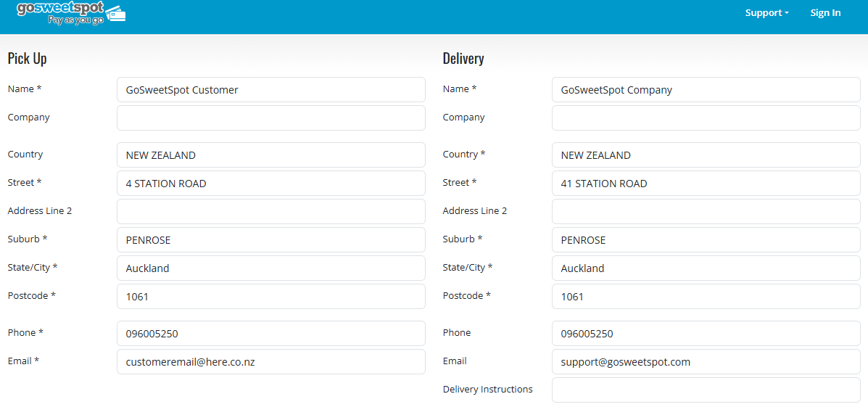
Task: Click the GoSweetSpot logo
Action: pyautogui.click(x=71, y=12)
